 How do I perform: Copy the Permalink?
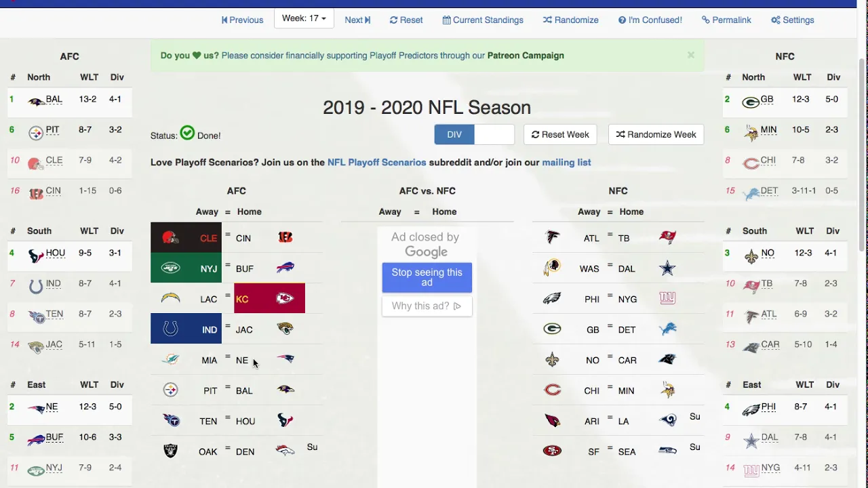point(726,20)
